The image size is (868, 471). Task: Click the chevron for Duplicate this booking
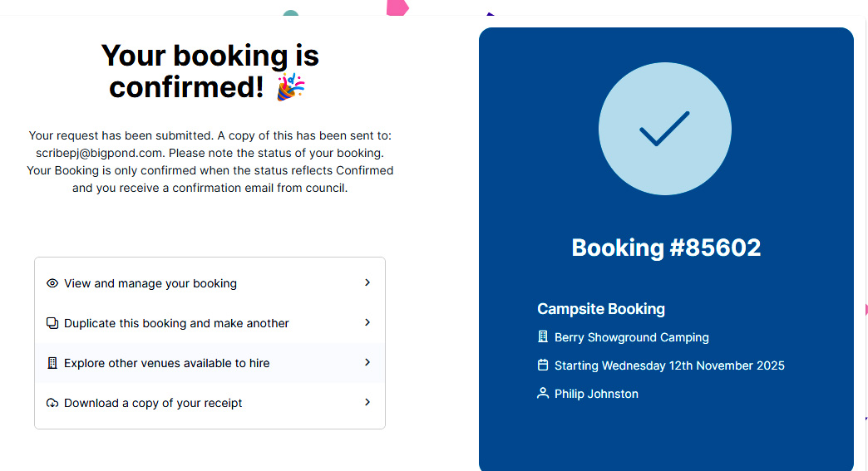[x=367, y=322]
